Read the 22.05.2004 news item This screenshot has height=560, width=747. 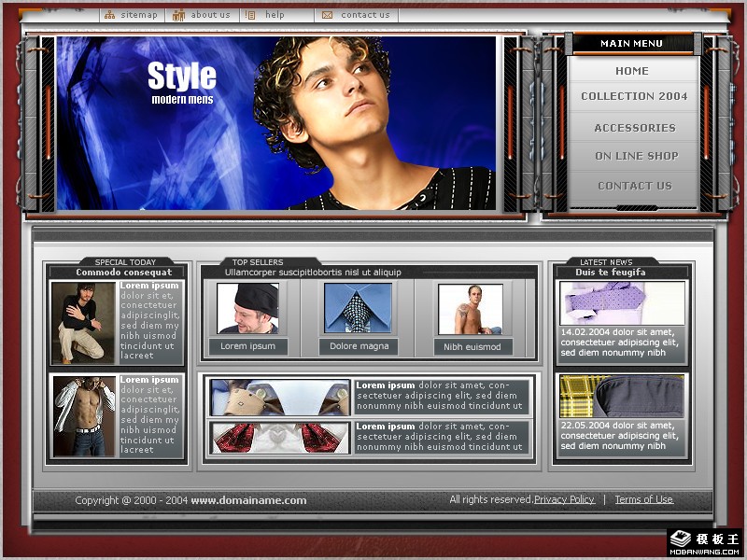pos(620,436)
